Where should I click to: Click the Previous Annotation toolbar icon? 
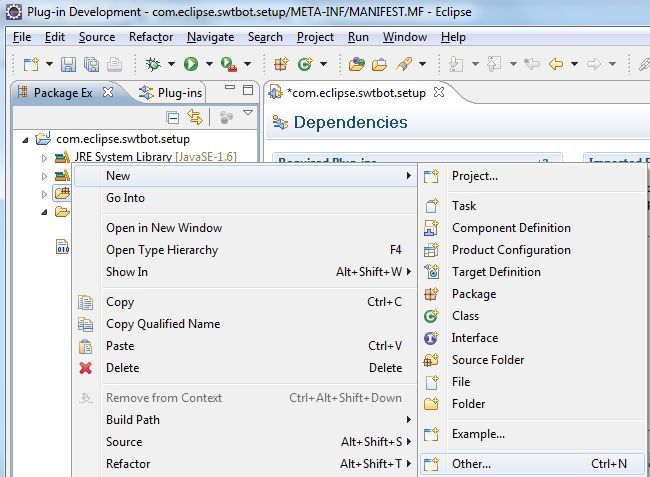pyautogui.click(x=494, y=64)
